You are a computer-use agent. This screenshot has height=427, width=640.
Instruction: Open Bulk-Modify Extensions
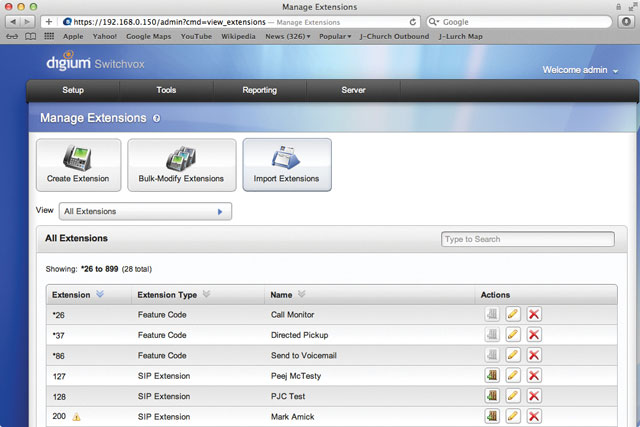[182, 165]
